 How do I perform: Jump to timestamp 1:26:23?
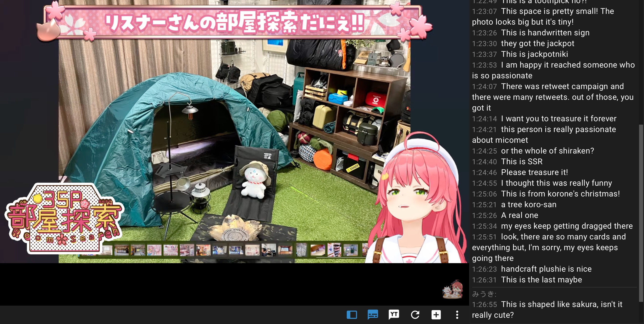(484, 269)
